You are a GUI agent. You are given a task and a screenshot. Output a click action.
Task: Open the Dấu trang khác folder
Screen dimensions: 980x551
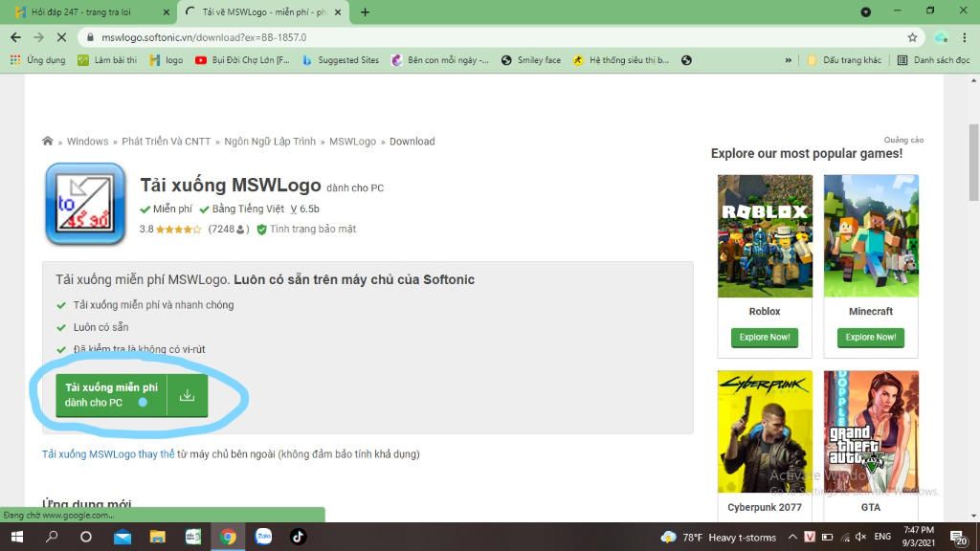click(844, 60)
